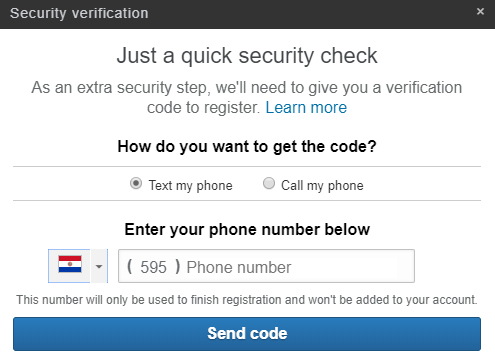Viewport: 495px width, 360px height.
Task: Click the "As an extra security step" paragraph
Action: 247,98
